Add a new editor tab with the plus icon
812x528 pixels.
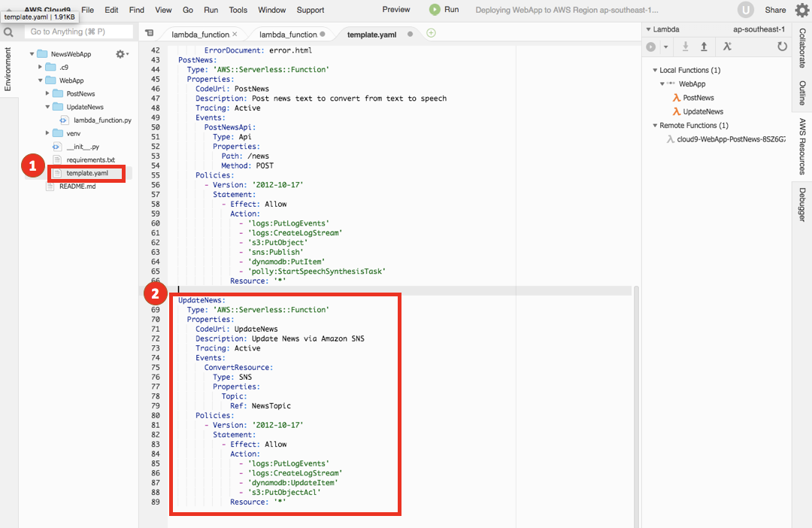click(431, 33)
